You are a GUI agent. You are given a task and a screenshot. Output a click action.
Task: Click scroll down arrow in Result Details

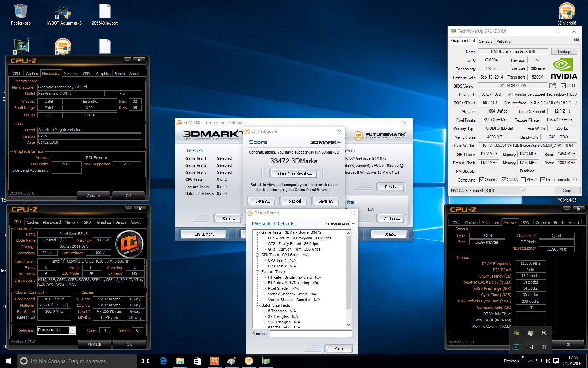[x=348, y=325]
